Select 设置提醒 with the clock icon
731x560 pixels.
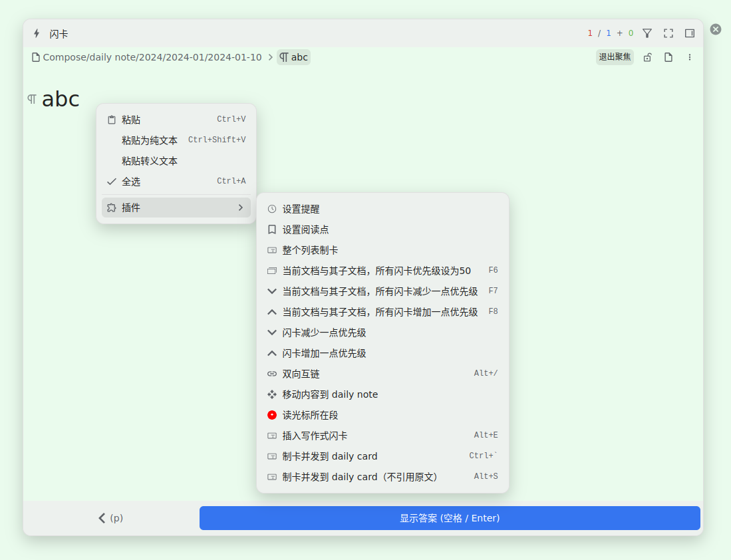[301, 209]
